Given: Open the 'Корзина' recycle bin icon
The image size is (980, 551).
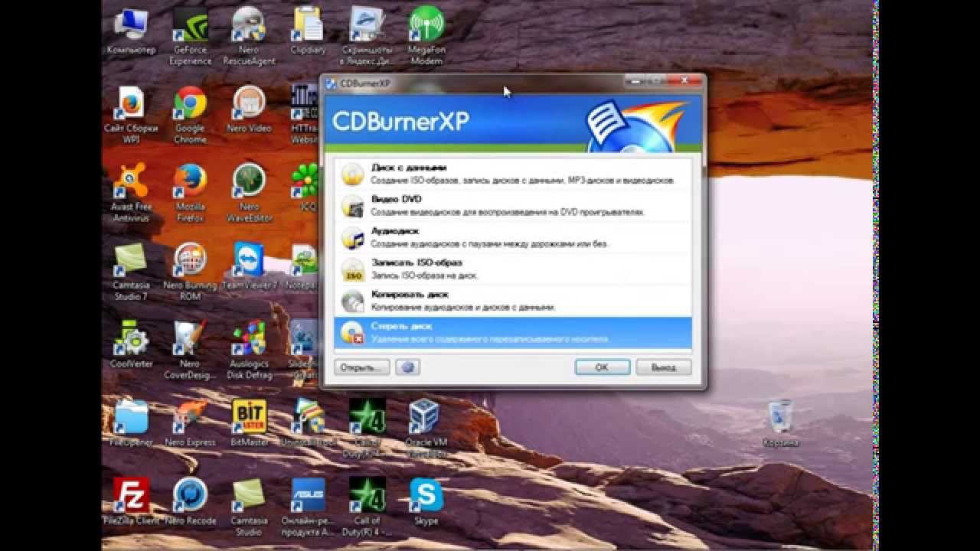Looking at the screenshot, I should tap(780, 423).
